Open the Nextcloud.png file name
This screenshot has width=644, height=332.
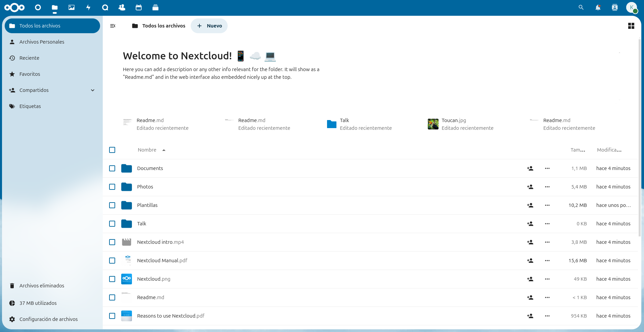pyautogui.click(x=154, y=279)
